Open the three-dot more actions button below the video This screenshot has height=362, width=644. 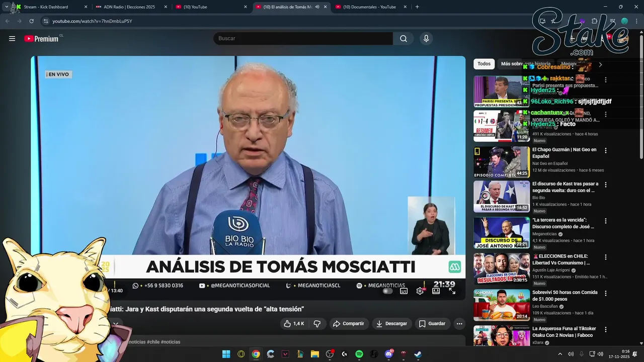tap(459, 324)
